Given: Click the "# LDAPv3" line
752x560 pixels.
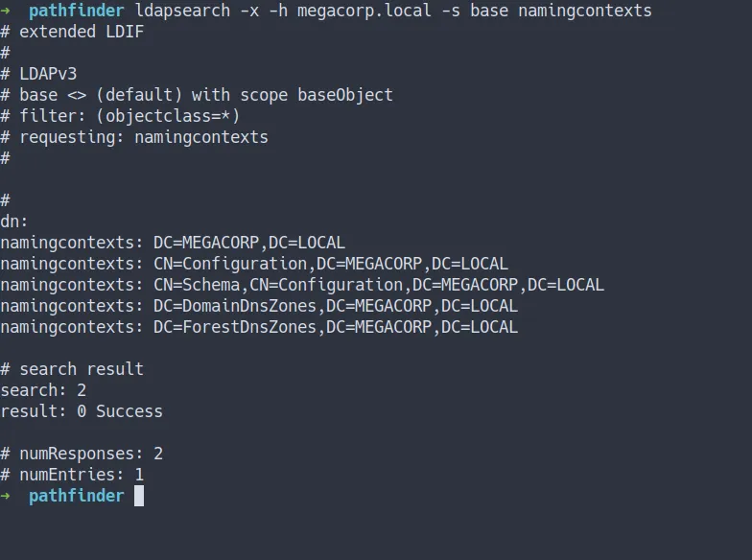Looking at the screenshot, I should click(x=38, y=74).
